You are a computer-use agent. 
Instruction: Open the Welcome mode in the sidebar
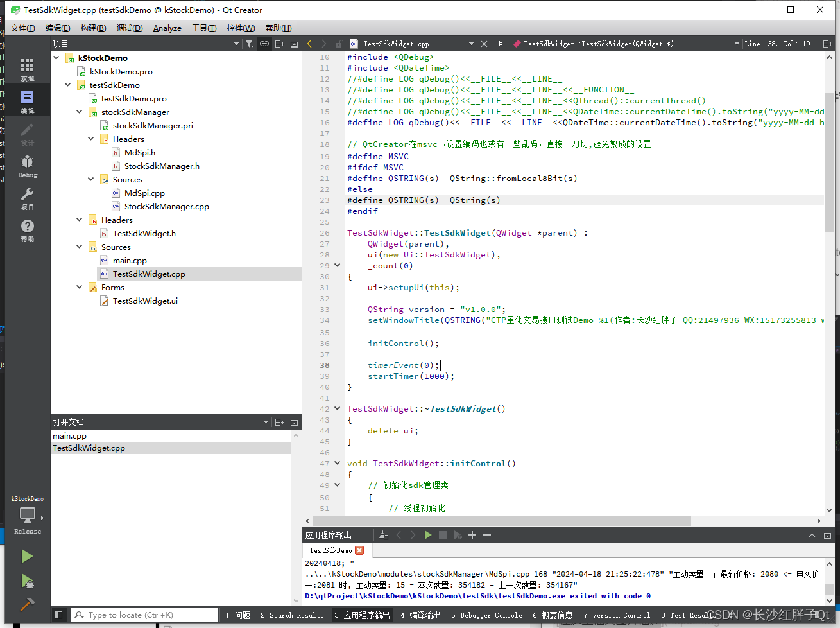point(27,69)
